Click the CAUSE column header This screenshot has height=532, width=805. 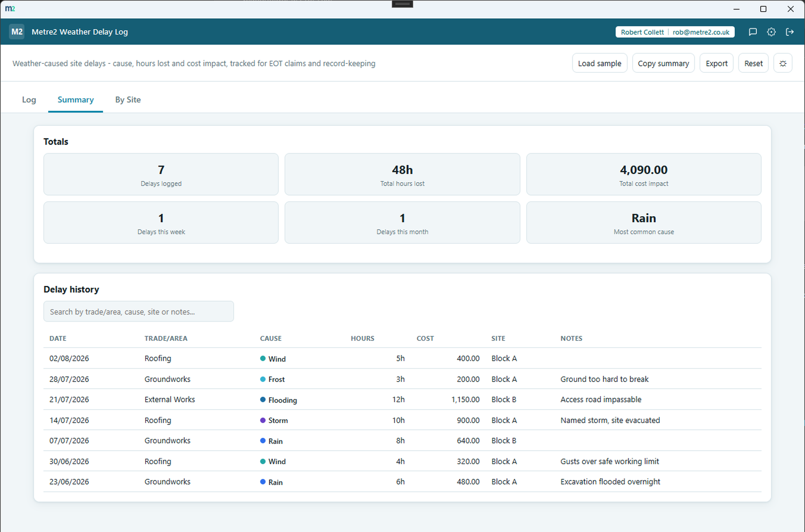[271, 339]
